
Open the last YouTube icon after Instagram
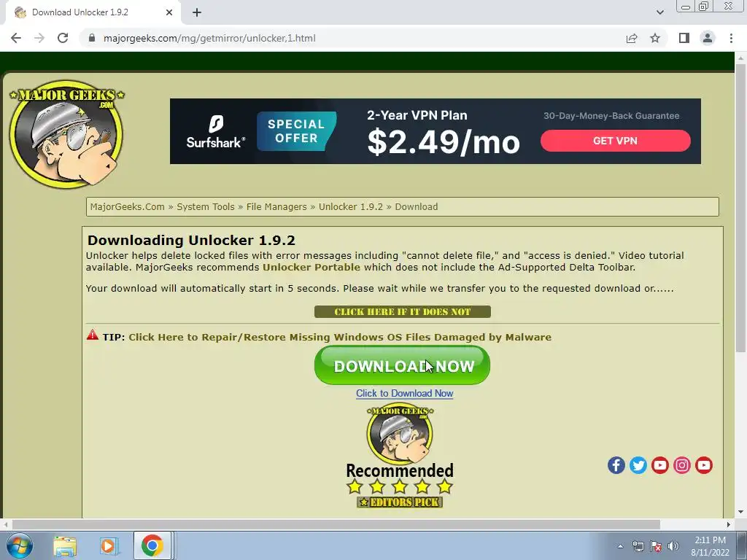coord(704,465)
